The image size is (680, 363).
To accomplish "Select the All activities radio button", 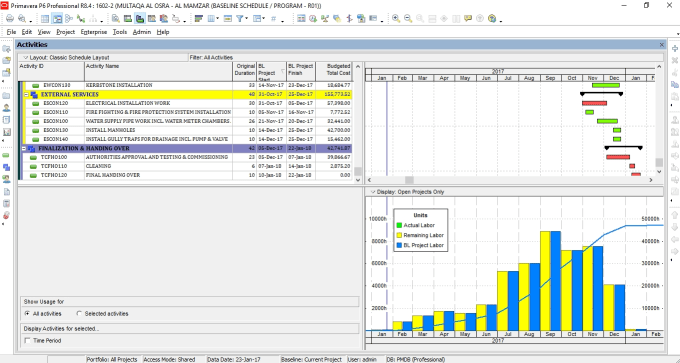I will point(27,314).
